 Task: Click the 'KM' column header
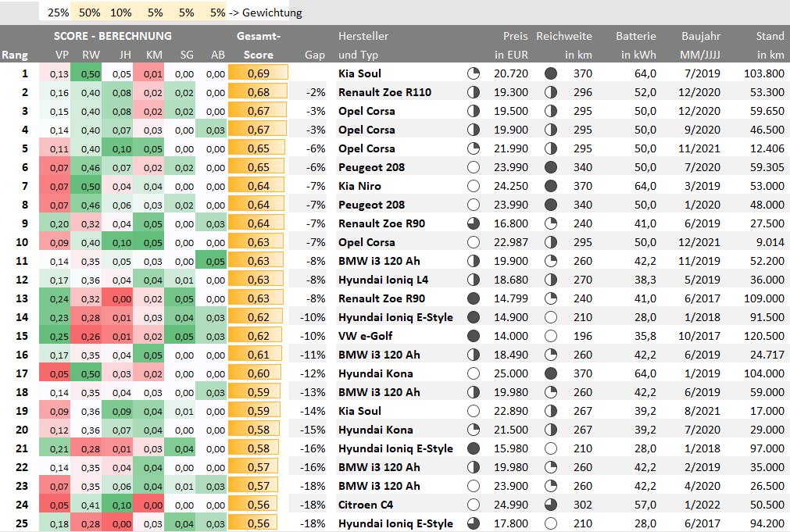click(x=154, y=55)
